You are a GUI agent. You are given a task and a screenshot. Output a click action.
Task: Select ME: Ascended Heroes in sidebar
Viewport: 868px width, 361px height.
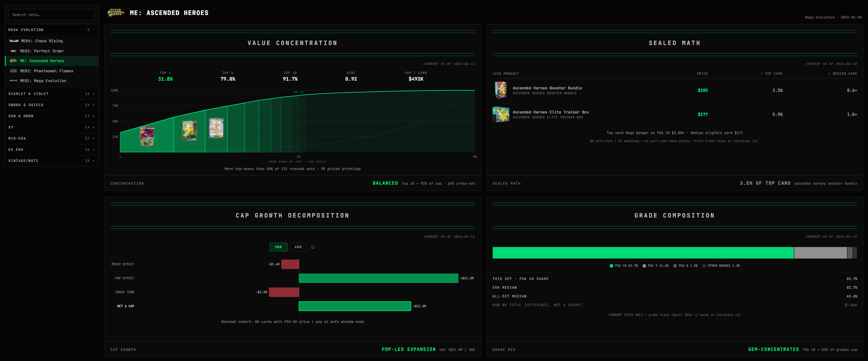(x=52, y=61)
